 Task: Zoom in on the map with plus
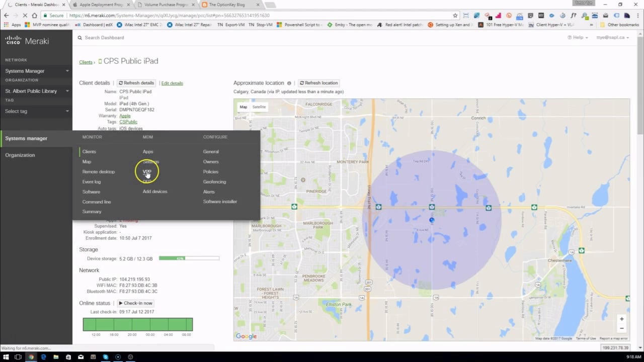click(622, 319)
